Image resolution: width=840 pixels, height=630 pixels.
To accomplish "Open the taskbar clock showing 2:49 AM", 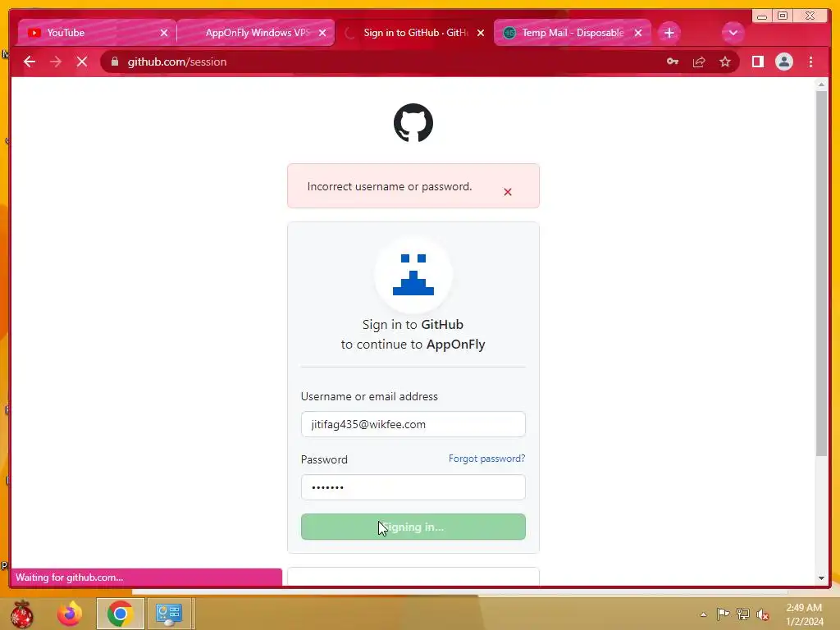I will [804, 614].
